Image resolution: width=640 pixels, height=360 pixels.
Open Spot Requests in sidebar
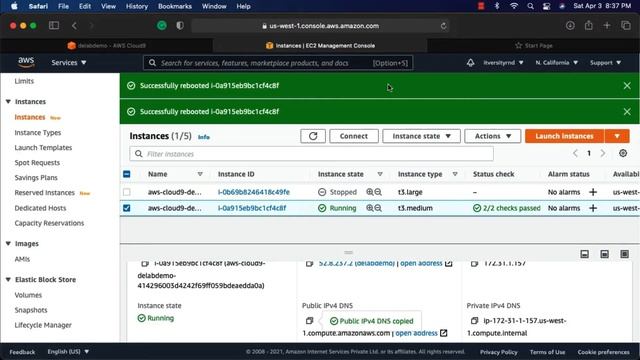(x=37, y=163)
